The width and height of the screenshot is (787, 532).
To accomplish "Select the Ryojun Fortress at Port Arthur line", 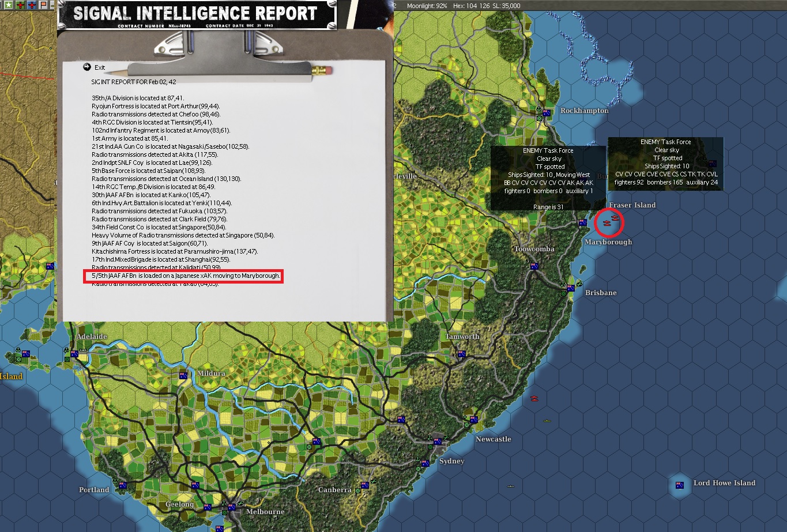I will (x=156, y=106).
